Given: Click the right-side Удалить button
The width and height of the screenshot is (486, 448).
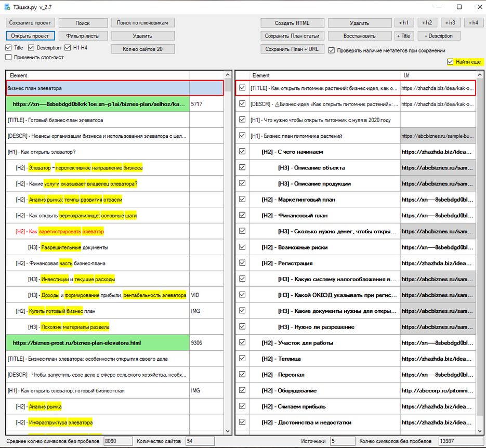Looking at the screenshot, I should point(360,23).
